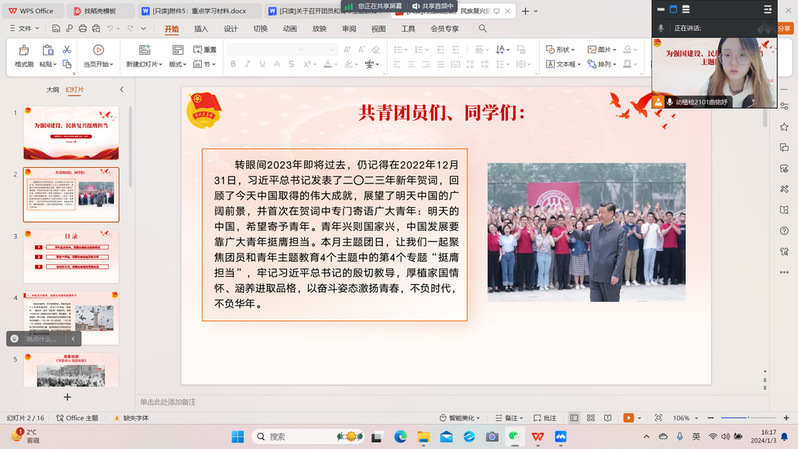Image resolution: width=798 pixels, height=449 pixels.
Task: Click the Missing Fonts (缺失字体) status button
Action: pyautogui.click(x=131, y=418)
